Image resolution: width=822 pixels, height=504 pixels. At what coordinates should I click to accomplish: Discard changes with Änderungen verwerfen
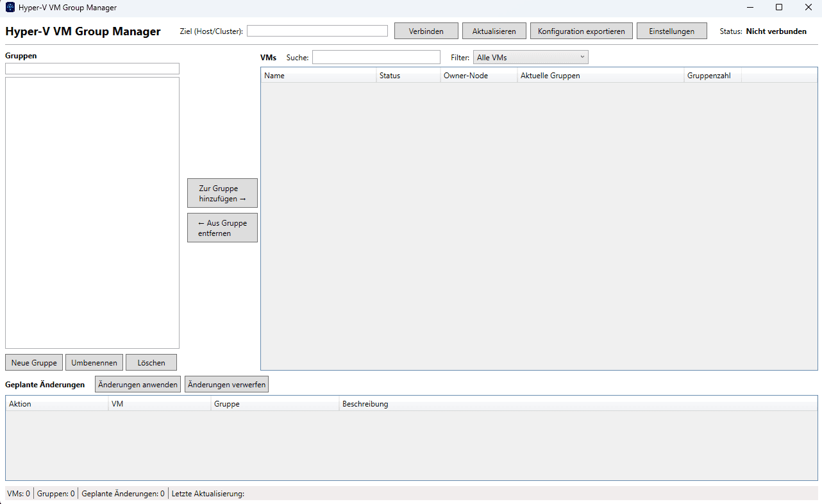[x=226, y=384]
